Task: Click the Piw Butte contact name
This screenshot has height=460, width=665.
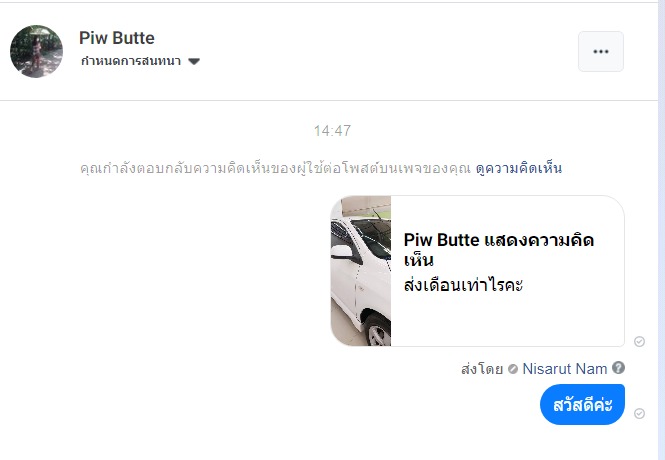Action: tap(116, 38)
